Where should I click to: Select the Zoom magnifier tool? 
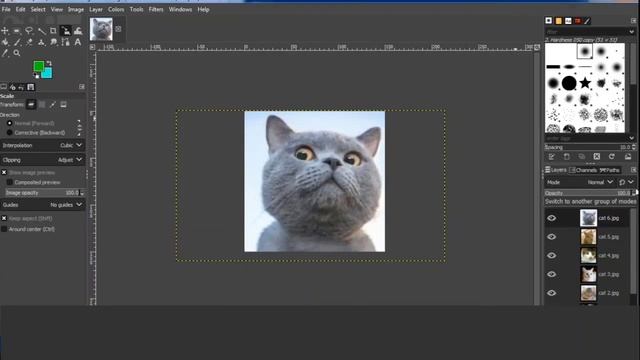coord(17,53)
